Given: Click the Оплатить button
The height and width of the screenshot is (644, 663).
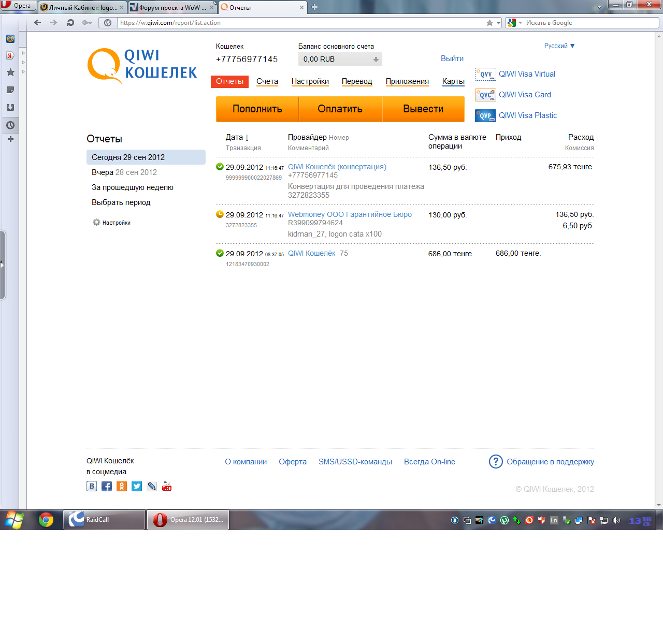Looking at the screenshot, I should (x=340, y=109).
